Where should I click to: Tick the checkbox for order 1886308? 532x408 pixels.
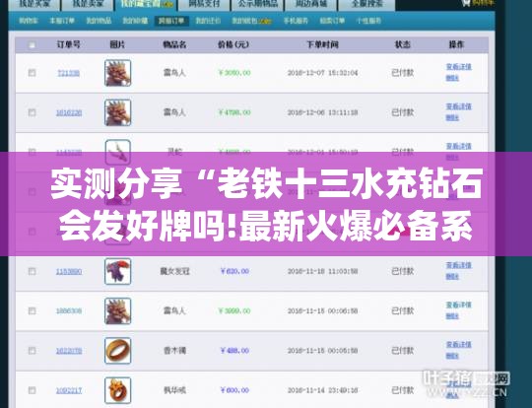tap(32, 310)
